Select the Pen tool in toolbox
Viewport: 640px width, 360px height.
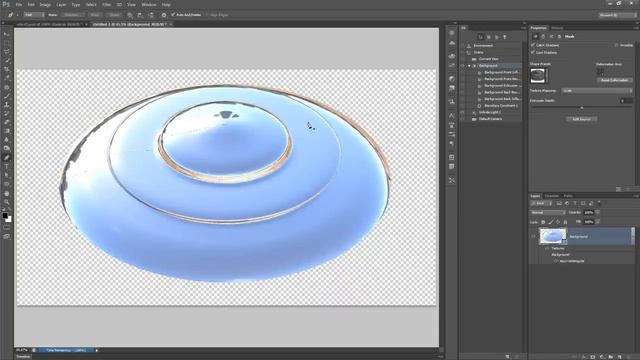pyautogui.click(x=7, y=158)
